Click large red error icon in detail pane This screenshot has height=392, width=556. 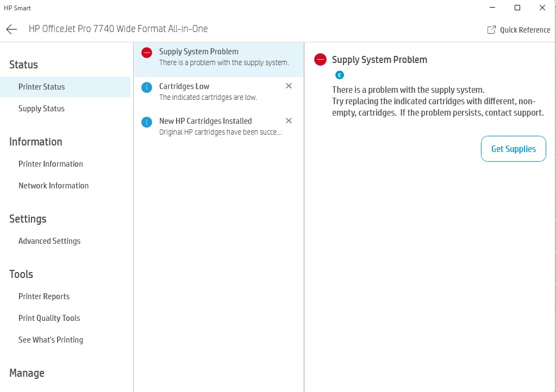coord(320,60)
